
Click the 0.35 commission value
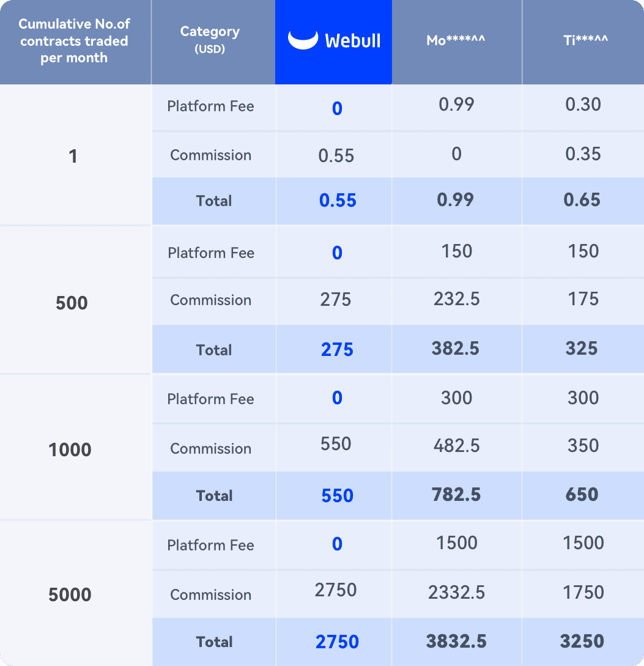(x=583, y=154)
